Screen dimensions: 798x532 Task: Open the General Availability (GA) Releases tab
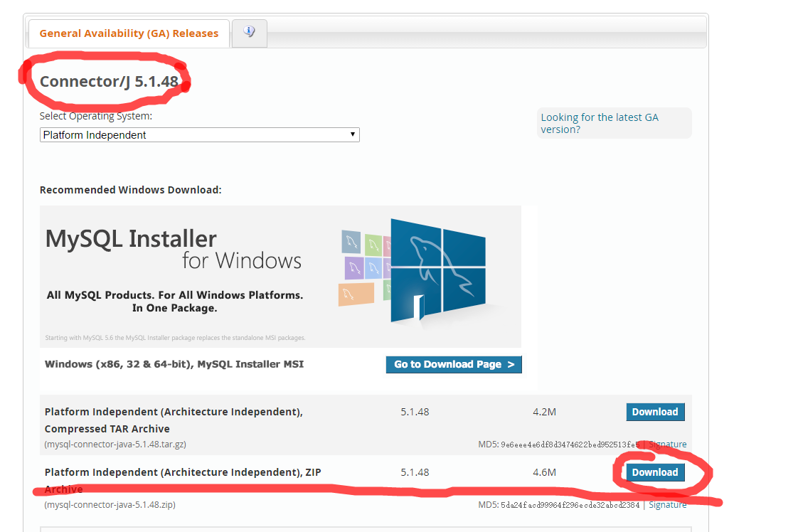click(x=129, y=33)
